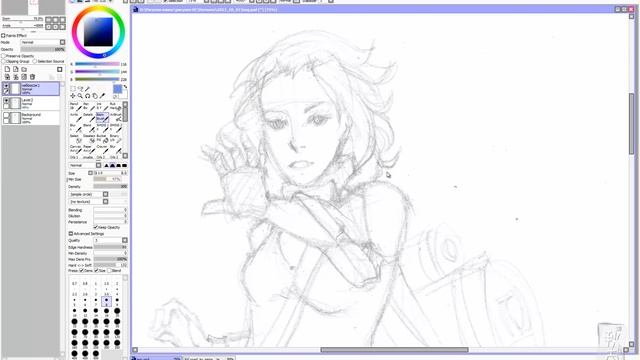Select the Select pen brush preset

[x=76, y=138]
